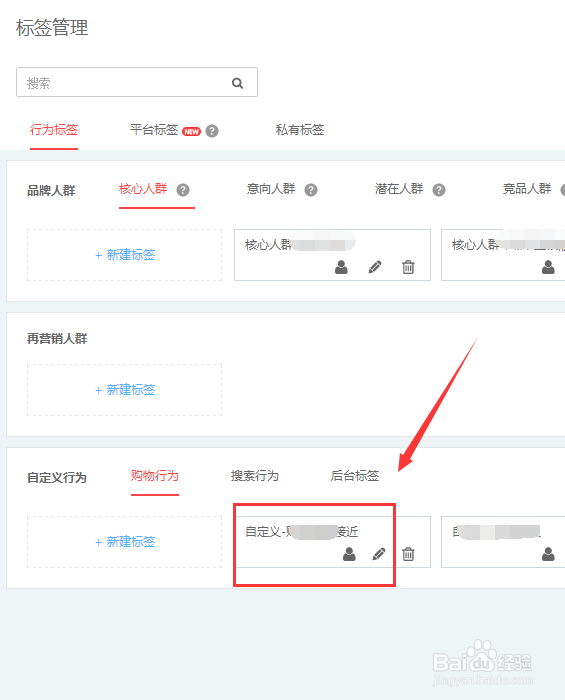This screenshot has height=700, width=565.
Task: Click 新建标签 under 品牌人群
Action: 125,255
